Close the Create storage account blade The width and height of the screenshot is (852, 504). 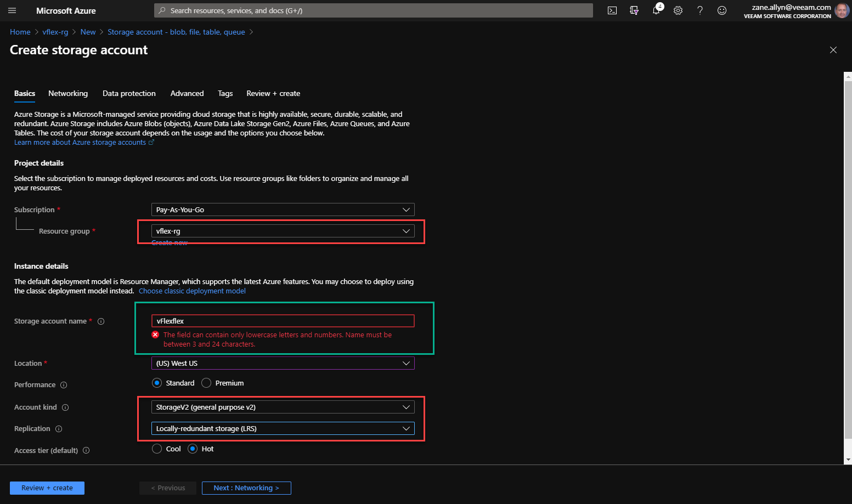(833, 50)
